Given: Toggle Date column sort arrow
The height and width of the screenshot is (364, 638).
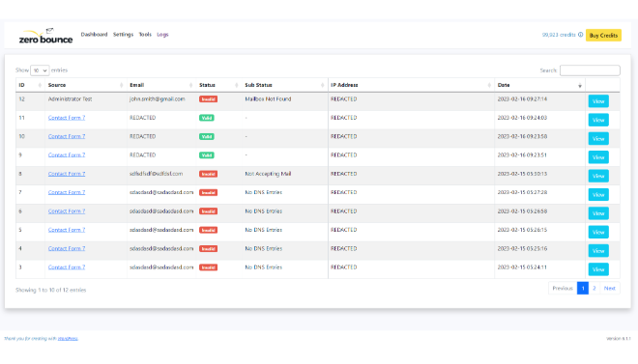Looking at the screenshot, I should click(580, 85).
